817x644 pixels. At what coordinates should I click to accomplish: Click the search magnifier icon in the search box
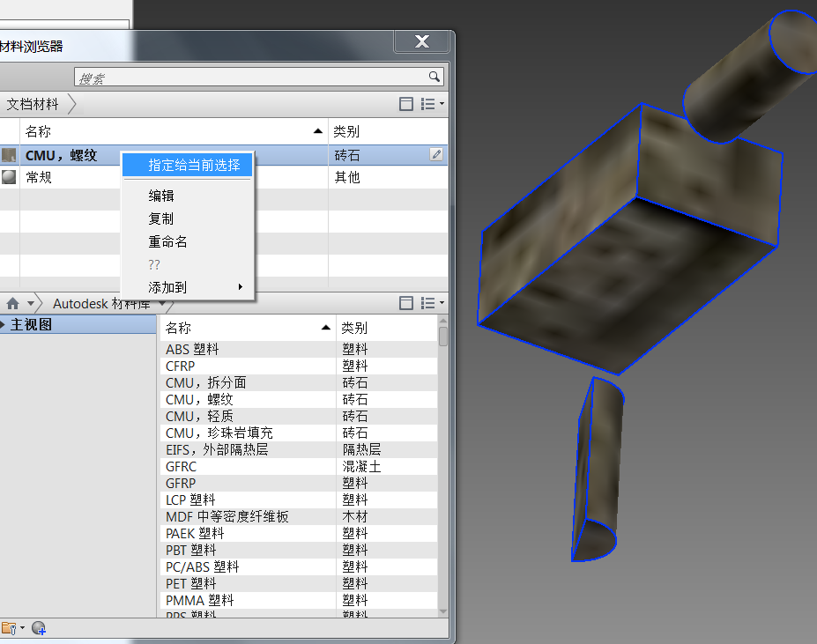point(434,78)
